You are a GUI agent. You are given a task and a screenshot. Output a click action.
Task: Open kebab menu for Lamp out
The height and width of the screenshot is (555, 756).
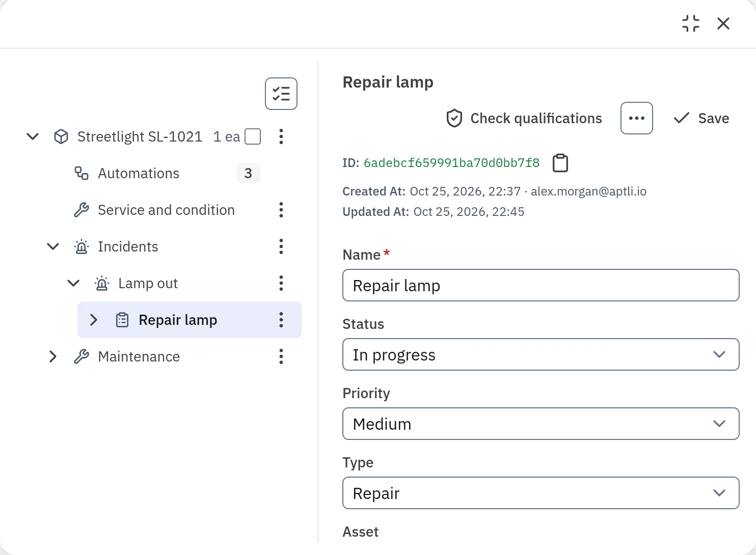pyautogui.click(x=281, y=283)
